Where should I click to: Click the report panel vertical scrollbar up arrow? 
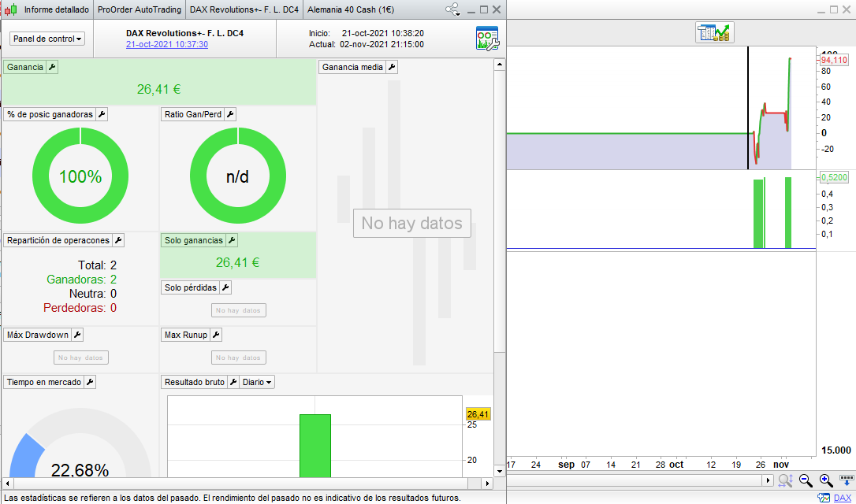pyautogui.click(x=499, y=65)
